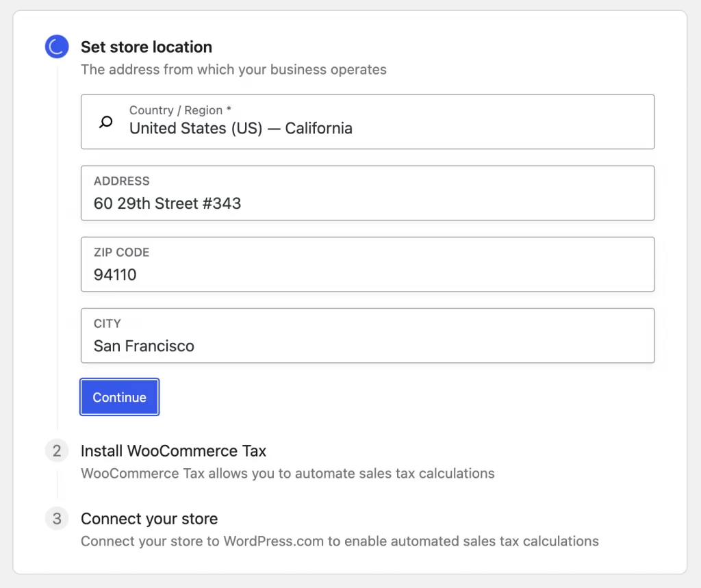This screenshot has height=588, width=701.
Task: Click the ZIP CODE field label
Action: click(121, 253)
